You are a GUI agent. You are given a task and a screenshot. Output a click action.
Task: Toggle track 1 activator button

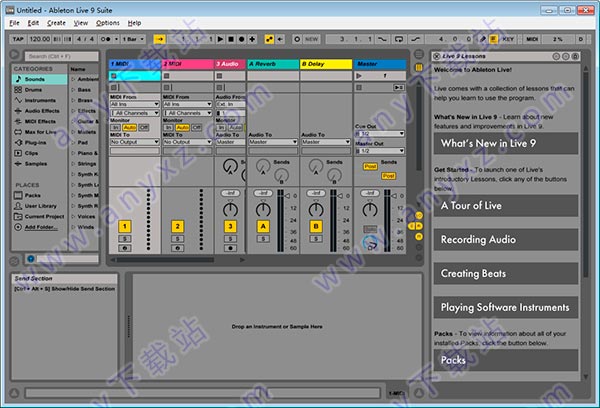coord(125,226)
